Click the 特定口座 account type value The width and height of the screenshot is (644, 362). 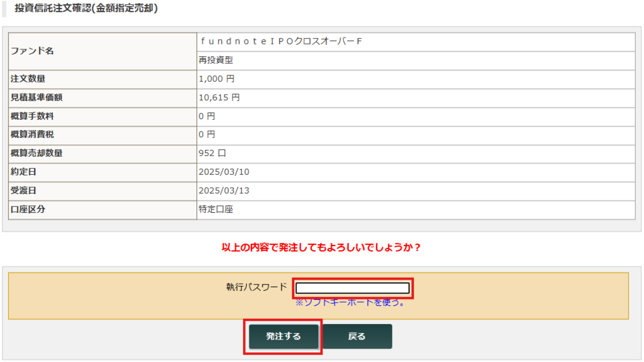pos(216,209)
